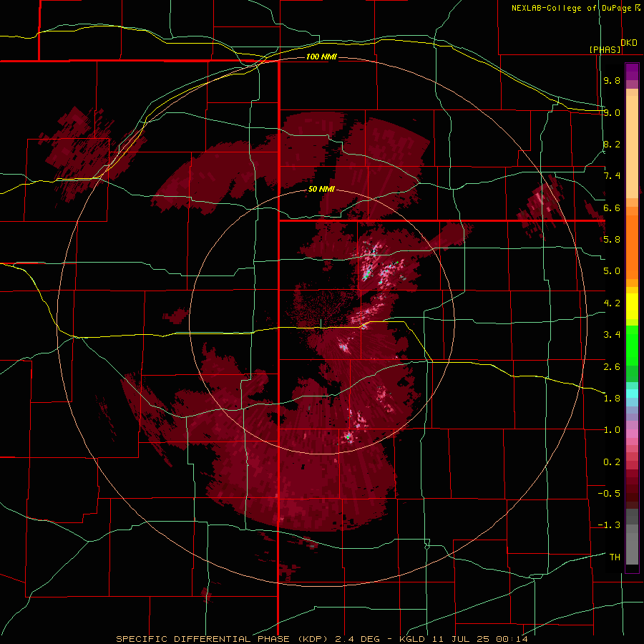Viewport: 644px width, 644px height.
Task: Click the Specific Differential Phase (KDP) title caption
Action: point(322,639)
